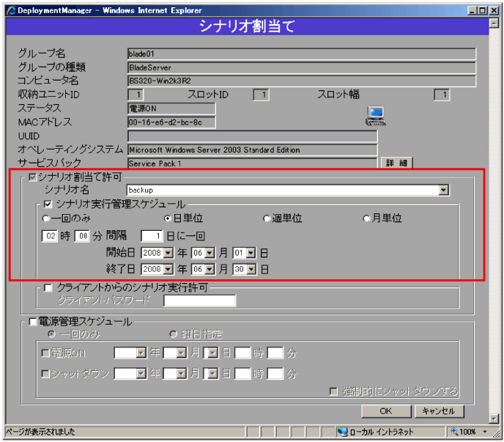Open the 電源ON month dropdown
Screen dimensions: 504x442
pos(181,353)
